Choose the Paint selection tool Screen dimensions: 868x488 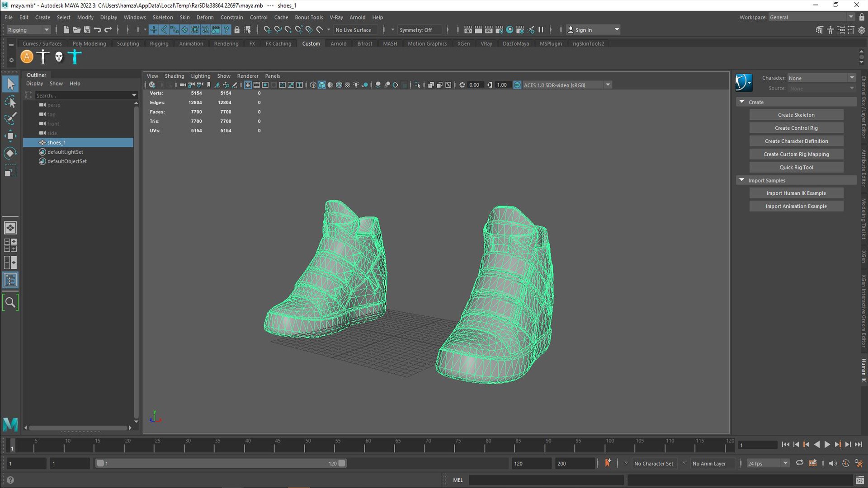click(x=10, y=118)
